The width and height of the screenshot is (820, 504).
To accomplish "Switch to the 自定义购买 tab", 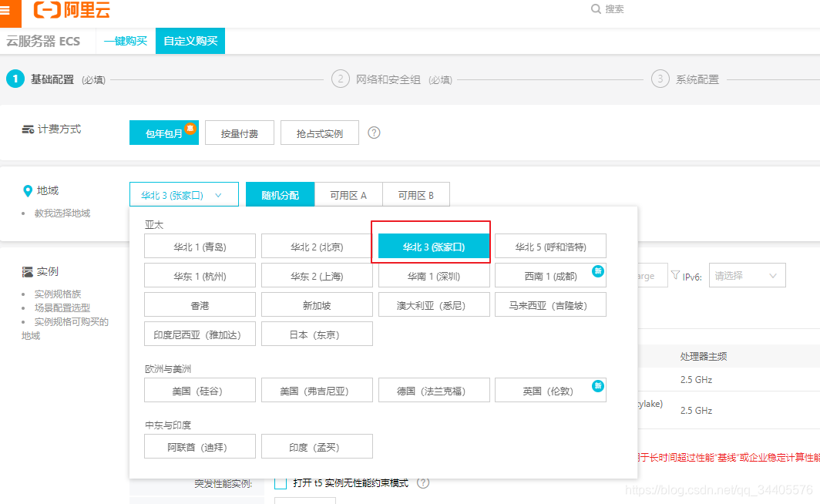I will tap(190, 41).
